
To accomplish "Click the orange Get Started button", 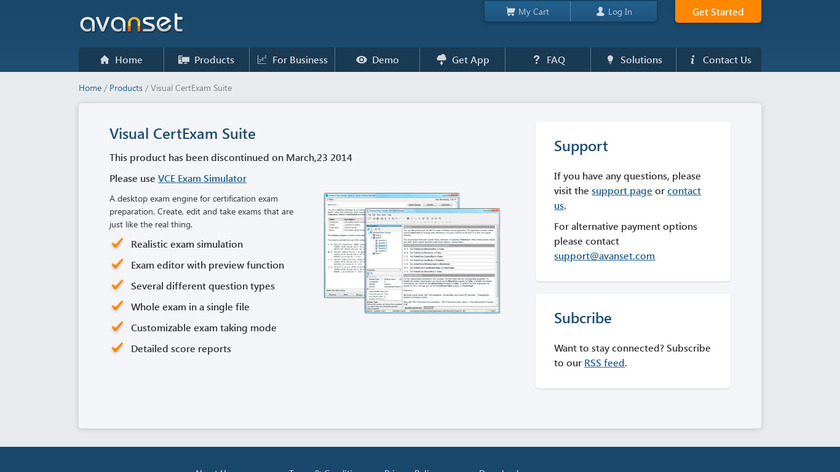I will (718, 11).
